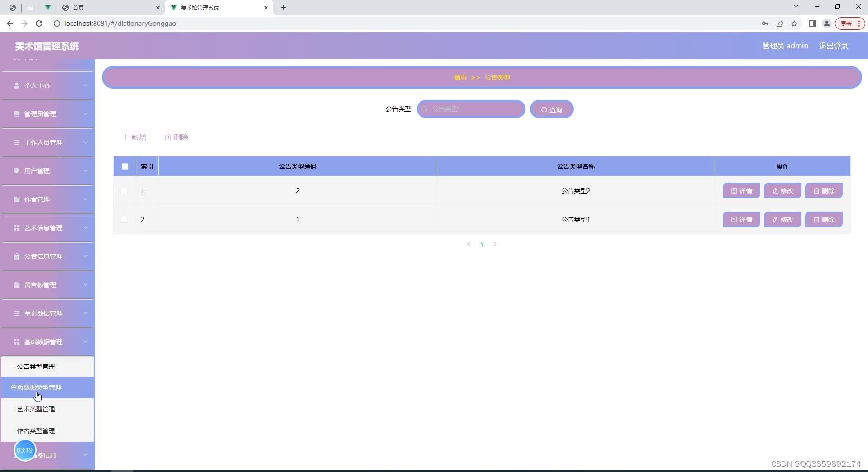Expand the 个人中心 menu chevron

86,85
